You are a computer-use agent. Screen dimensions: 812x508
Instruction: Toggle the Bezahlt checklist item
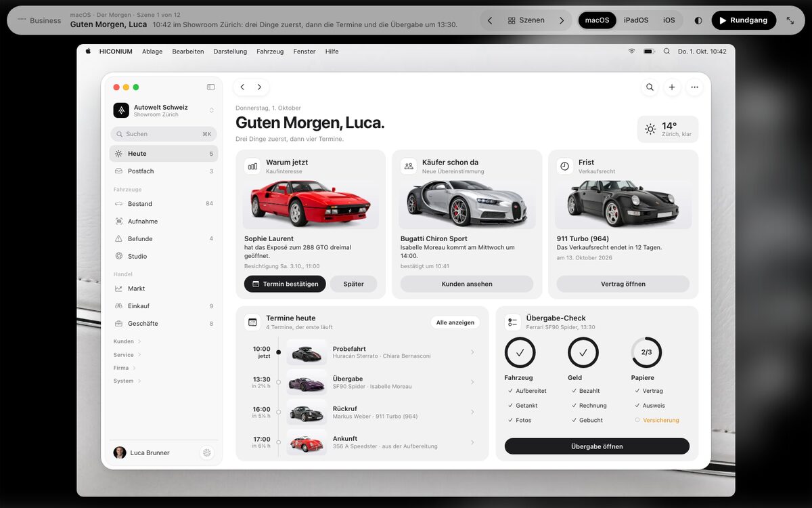586,391
